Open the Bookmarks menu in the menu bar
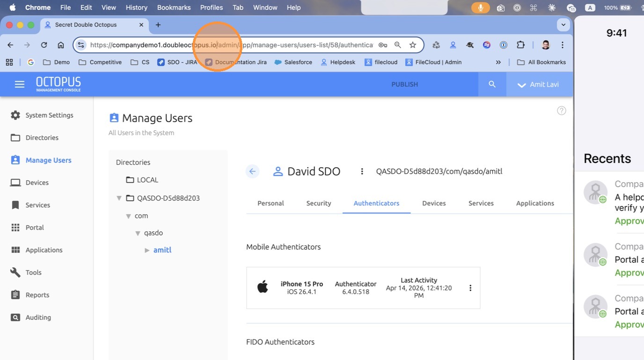644x360 pixels. pyautogui.click(x=174, y=7)
